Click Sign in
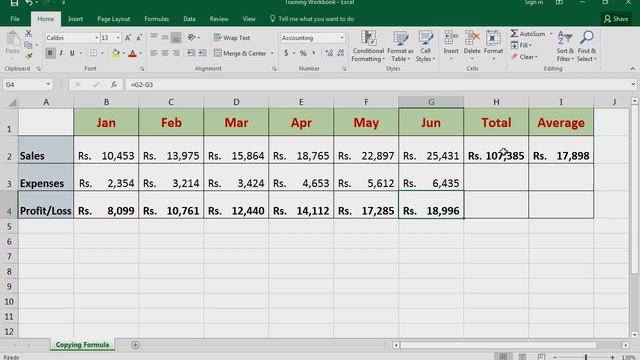 533,2
